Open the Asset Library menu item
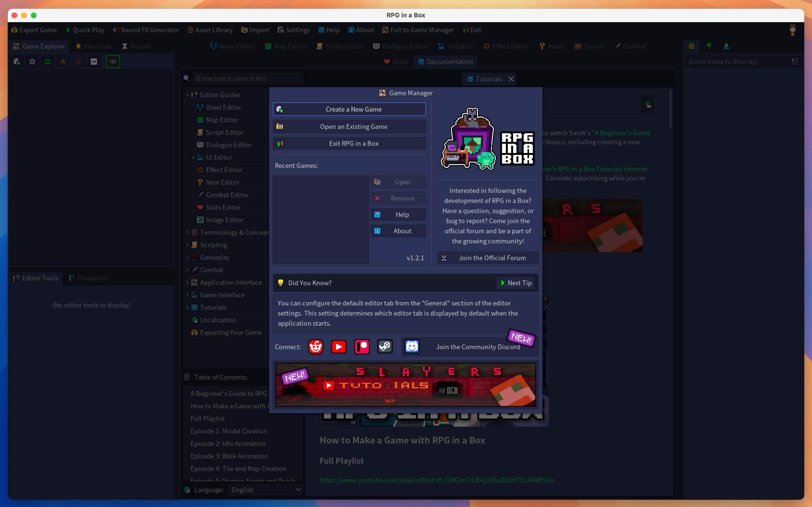812x507 pixels. click(x=210, y=30)
